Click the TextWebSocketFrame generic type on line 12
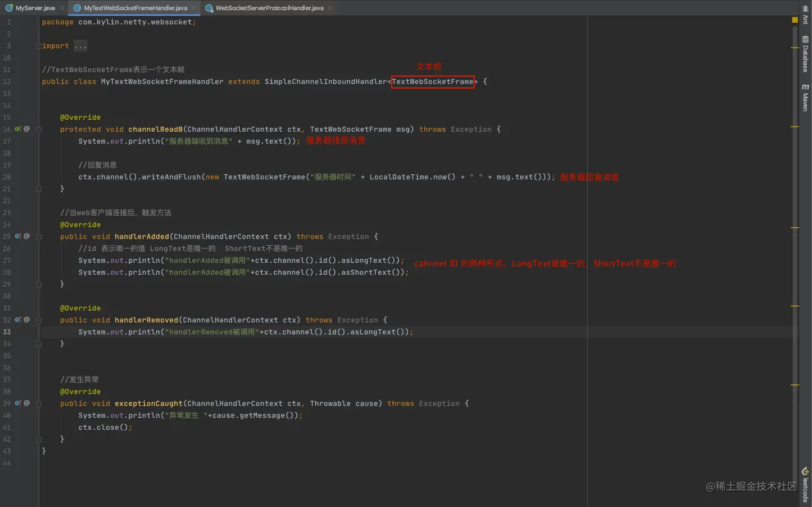812x507 pixels. [x=433, y=82]
